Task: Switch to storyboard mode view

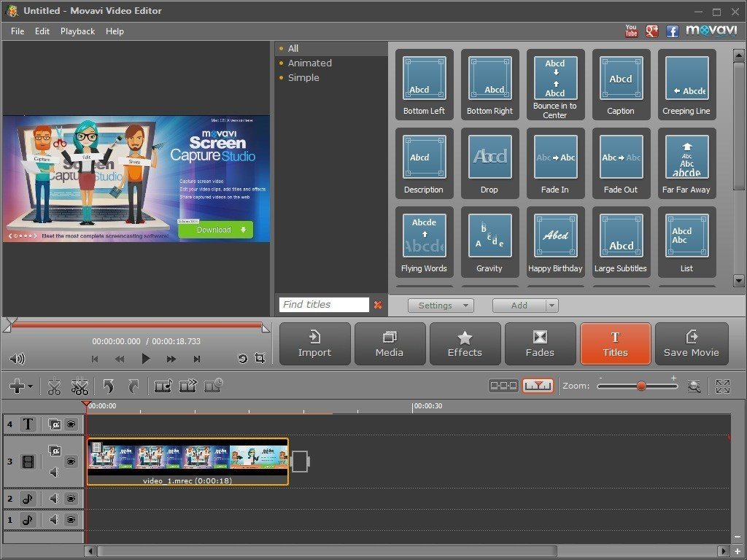Action: pos(503,386)
